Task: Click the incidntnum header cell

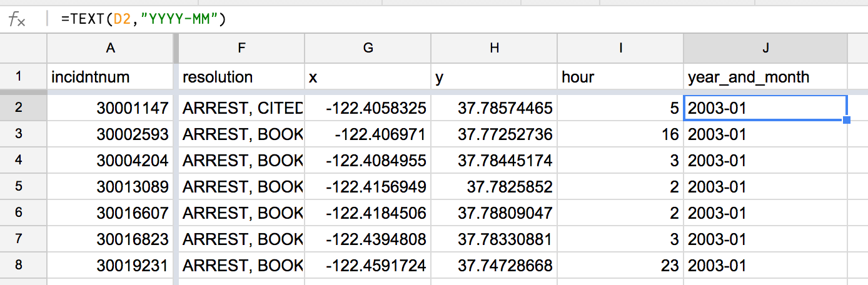Action: 111,77
